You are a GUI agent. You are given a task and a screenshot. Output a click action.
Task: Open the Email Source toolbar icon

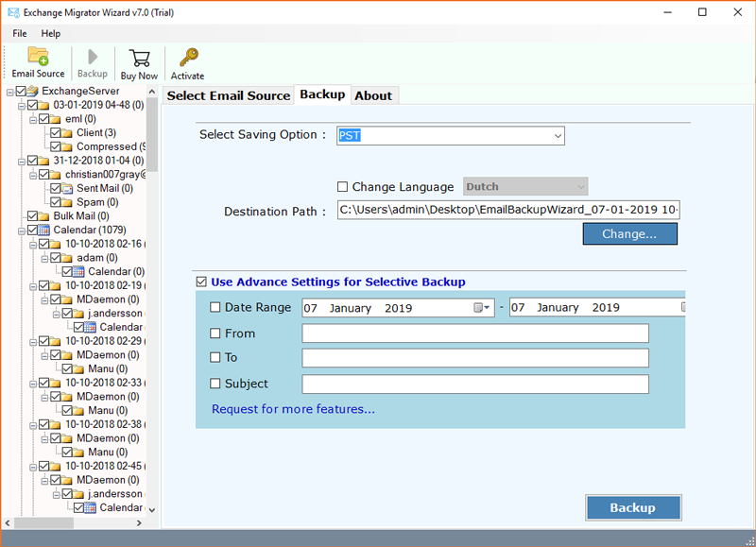(x=38, y=56)
